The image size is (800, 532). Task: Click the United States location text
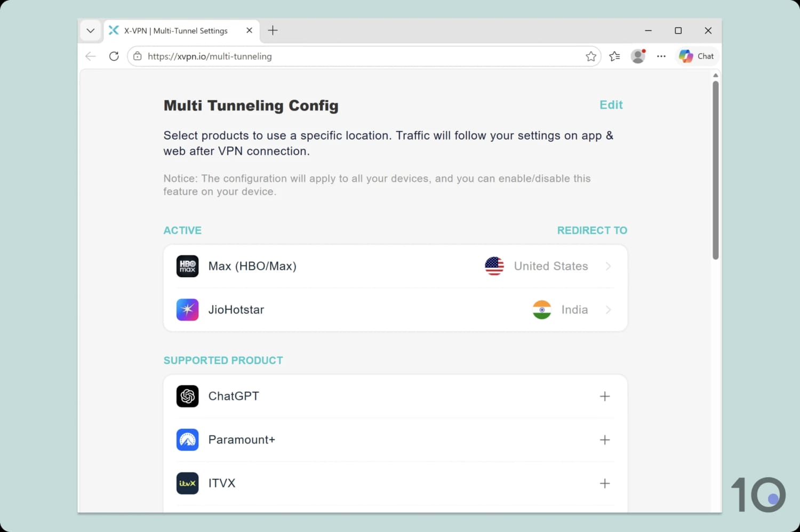point(551,266)
